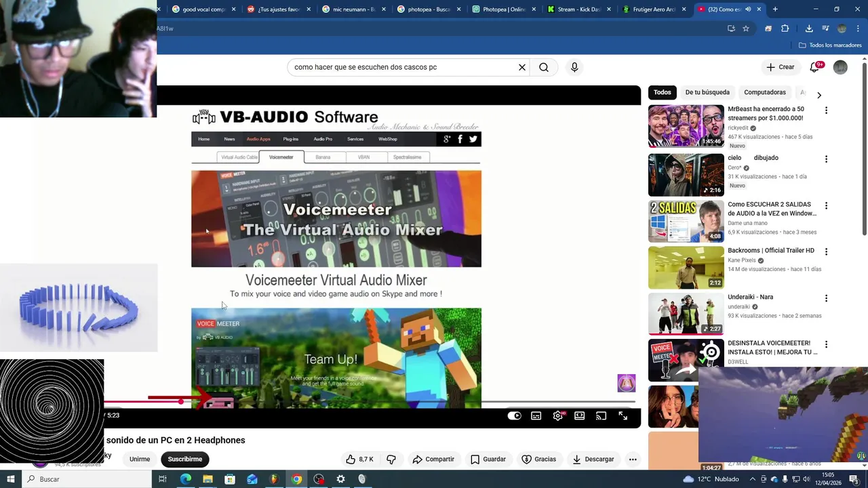868x488 pixels.
Task: Switch the player to theater mode
Action: [580, 415]
